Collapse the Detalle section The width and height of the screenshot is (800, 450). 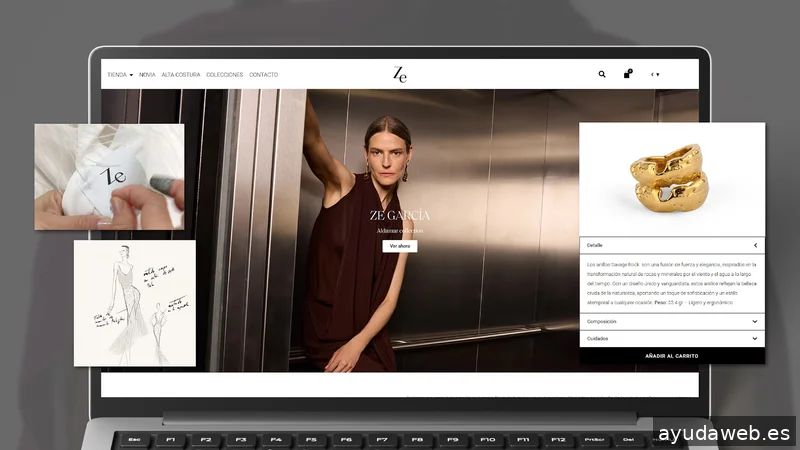point(672,245)
